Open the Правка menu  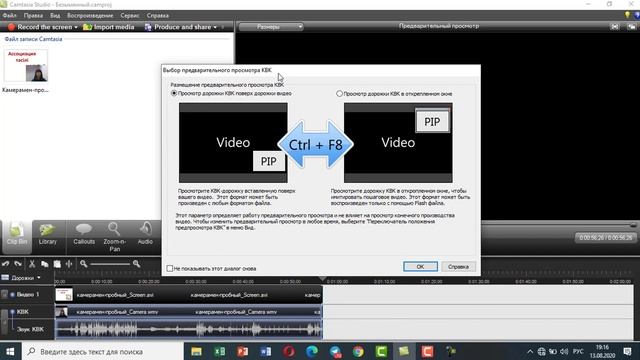[x=33, y=16]
